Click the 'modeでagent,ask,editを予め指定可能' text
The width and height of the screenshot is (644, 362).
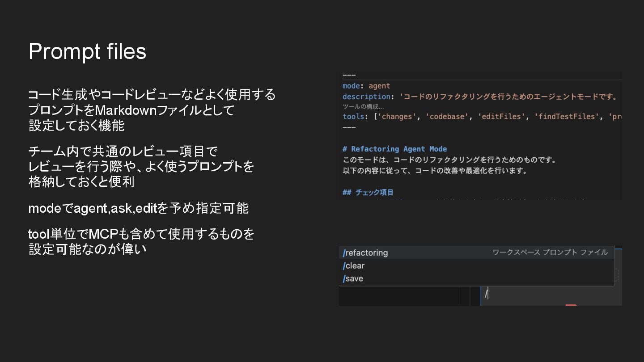[139, 208]
